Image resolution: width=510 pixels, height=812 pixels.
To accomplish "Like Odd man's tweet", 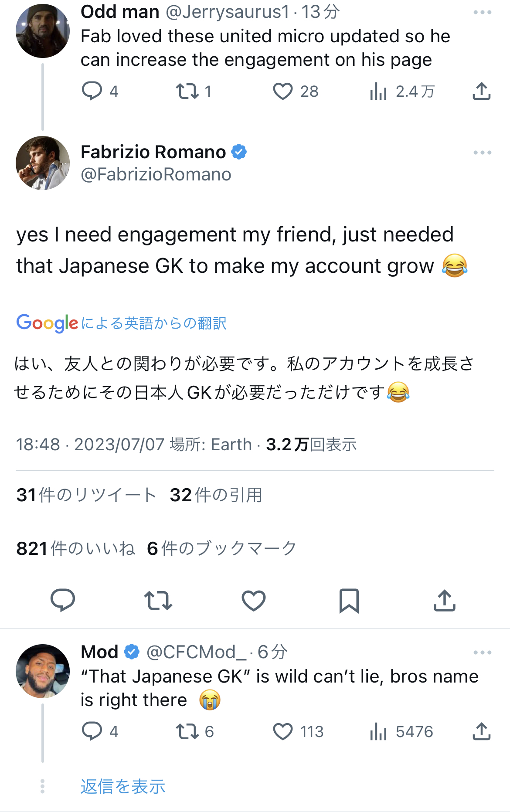I will click(x=283, y=92).
